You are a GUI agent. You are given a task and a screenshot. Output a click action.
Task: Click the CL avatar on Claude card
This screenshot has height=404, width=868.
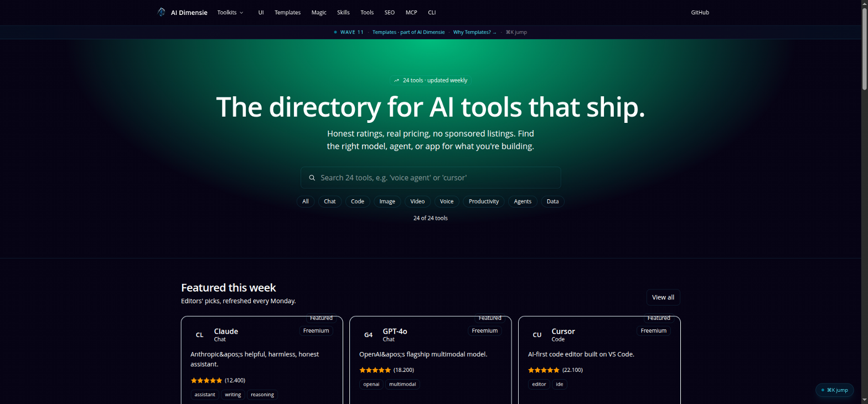tap(200, 335)
